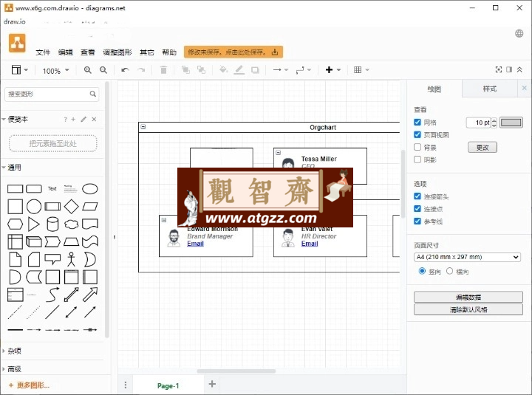Open the insert plus dropdown
This screenshot has width=532, height=395.
[332, 70]
